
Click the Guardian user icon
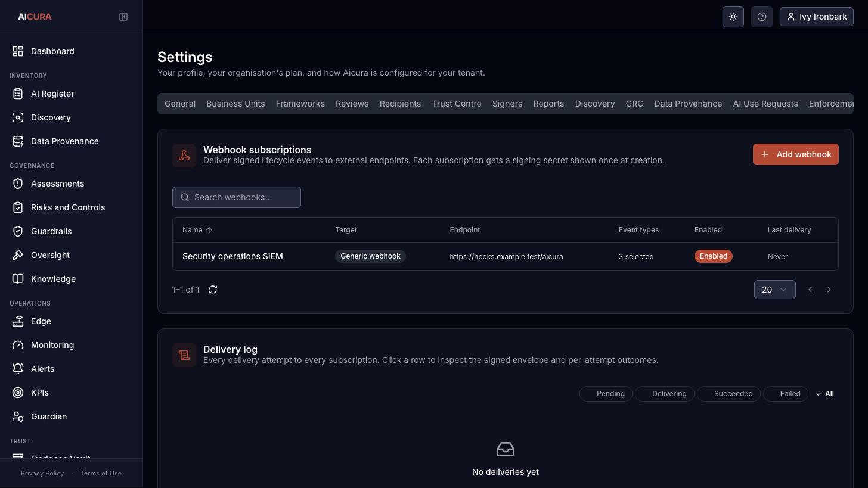(18, 416)
